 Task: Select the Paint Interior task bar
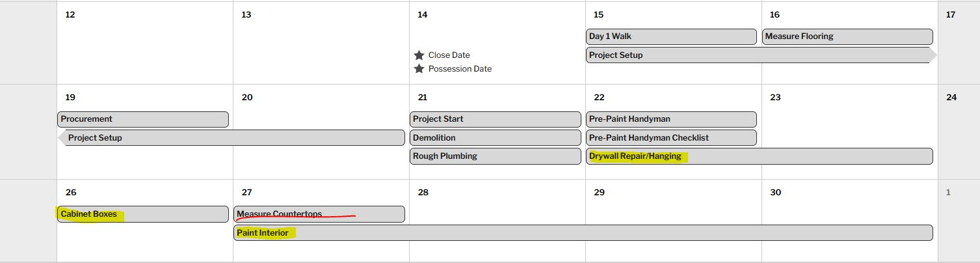[x=583, y=232]
